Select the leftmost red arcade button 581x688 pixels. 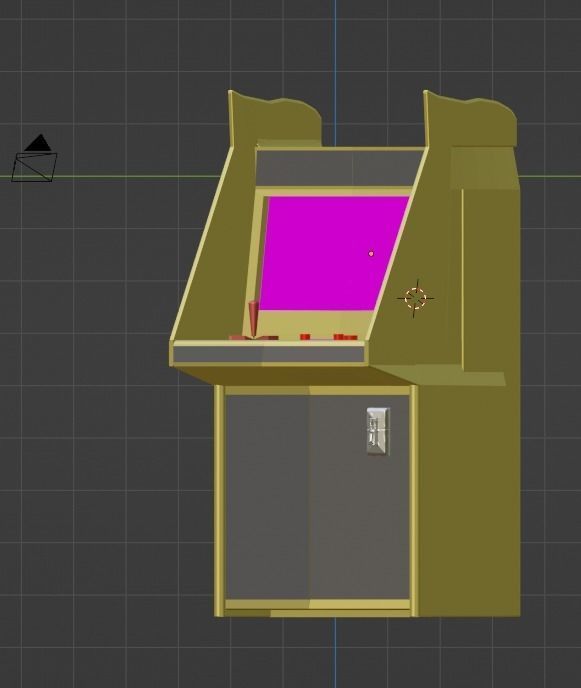click(x=305, y=337)
